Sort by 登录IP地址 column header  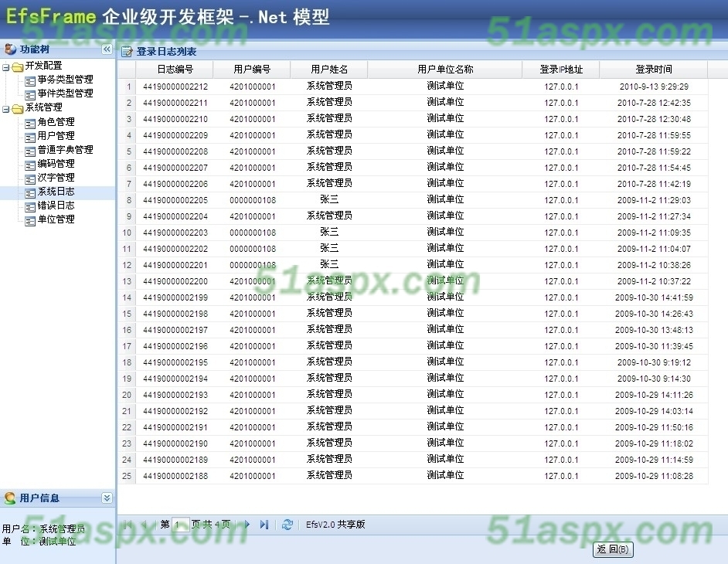(561, 70)
